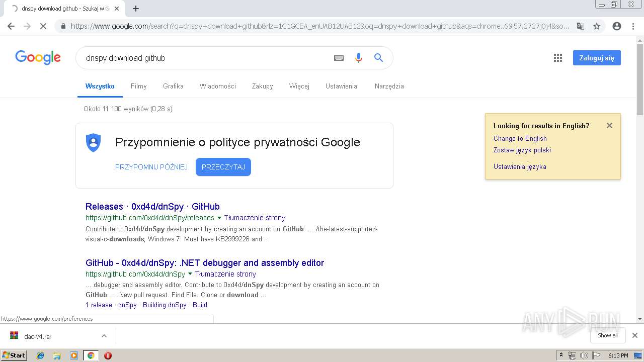The image size is (644, 362).
Task: Translate the dnSpy releases result page
Action: point(255,218)
